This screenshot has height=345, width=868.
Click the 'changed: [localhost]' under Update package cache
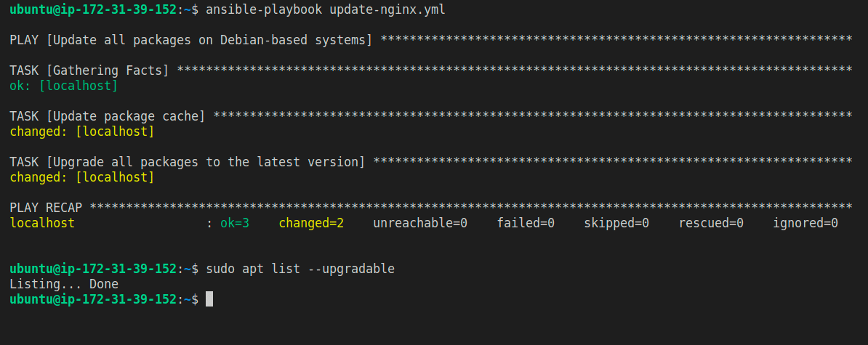(82, 132)
